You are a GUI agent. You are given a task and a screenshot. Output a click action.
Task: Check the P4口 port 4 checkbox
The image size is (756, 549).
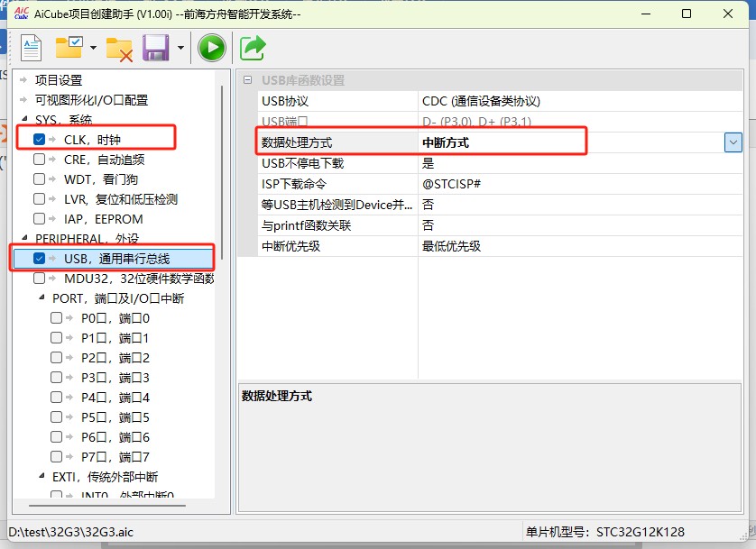57,398
